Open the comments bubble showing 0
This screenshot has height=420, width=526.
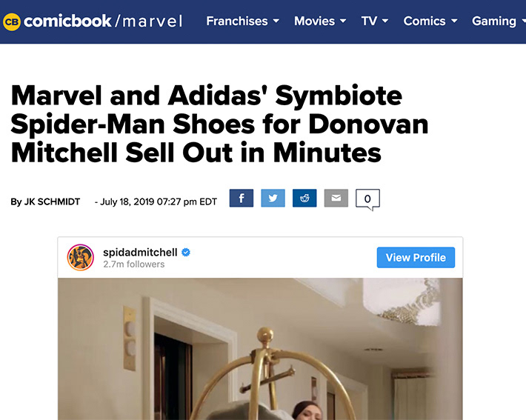(x=367, y=199)
